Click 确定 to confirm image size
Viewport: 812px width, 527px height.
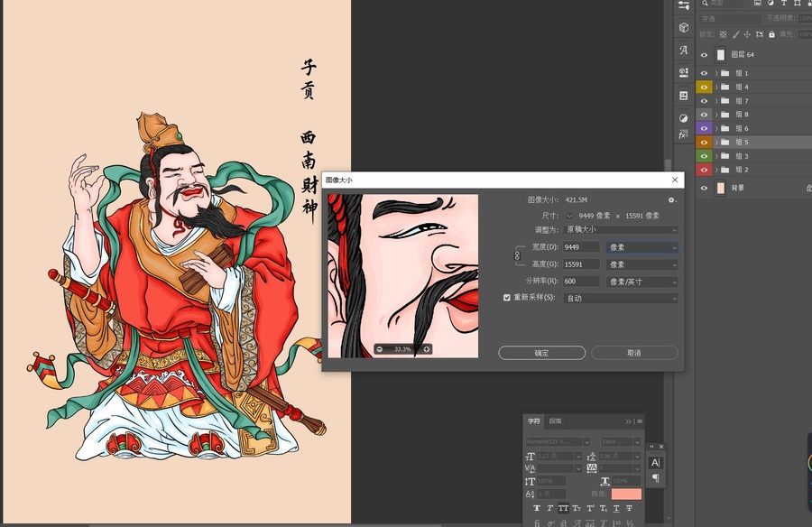point(541,353)
